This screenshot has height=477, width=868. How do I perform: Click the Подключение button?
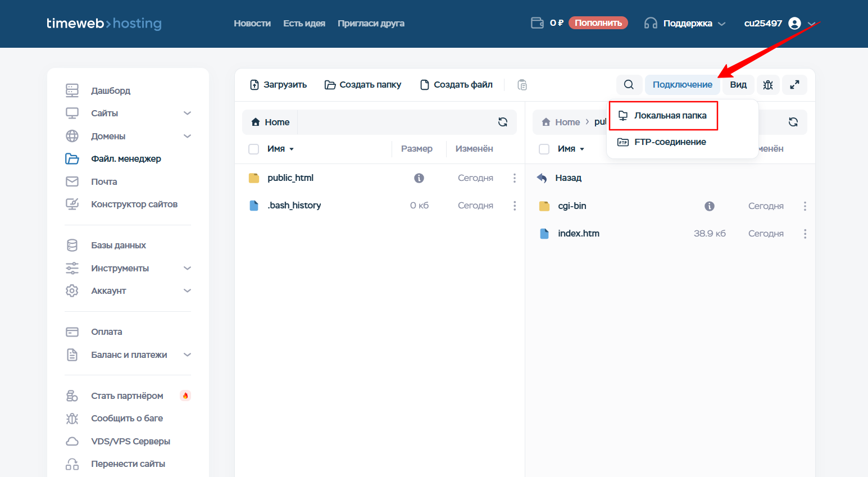pos(682,85)
